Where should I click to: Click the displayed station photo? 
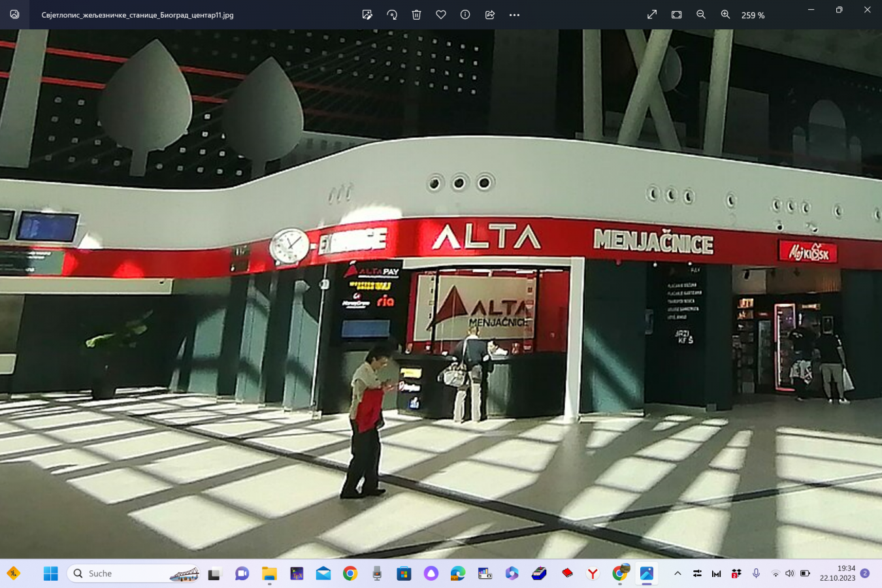[441, 294]
